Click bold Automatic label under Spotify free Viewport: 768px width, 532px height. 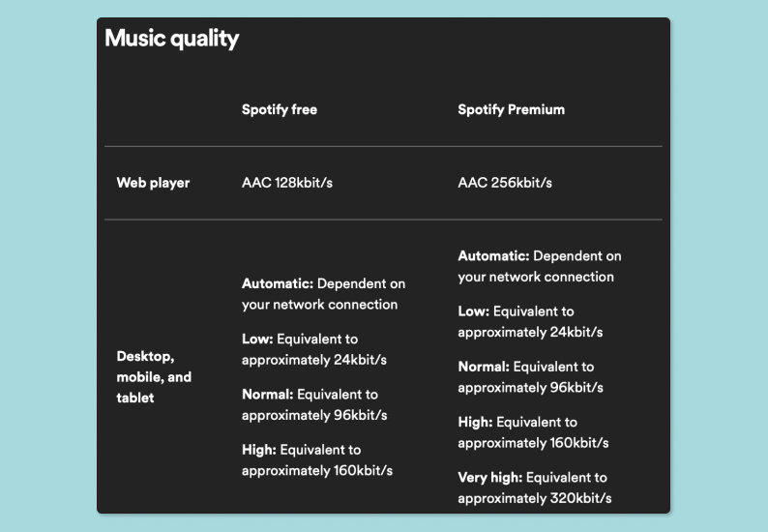[277, 283]
